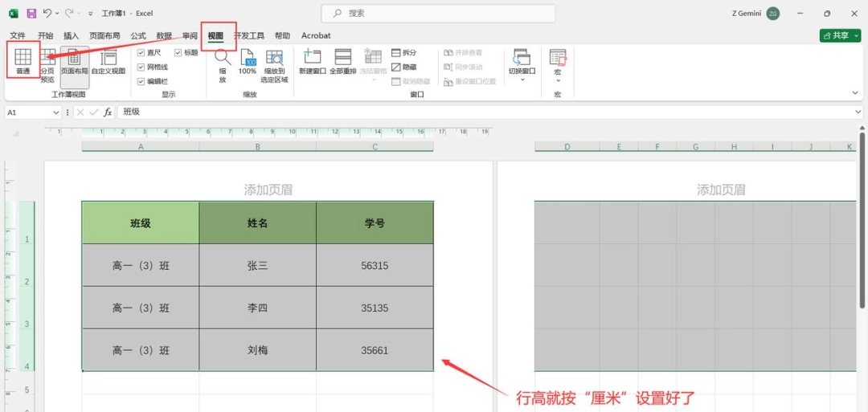Switch to the Home (开始) tab
The height and width of the screenshot is (412, 868).
(x=45, y=35)
